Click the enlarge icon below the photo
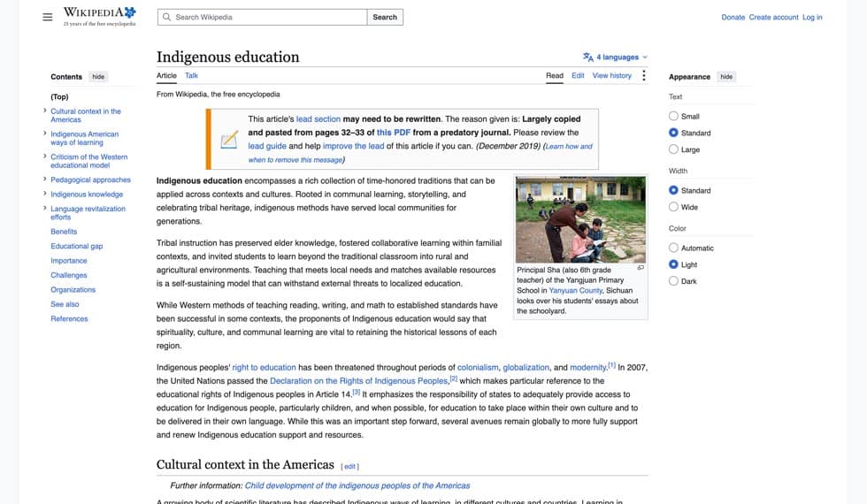The height and width of the screenshot is (504, 867). coord(641,267)
